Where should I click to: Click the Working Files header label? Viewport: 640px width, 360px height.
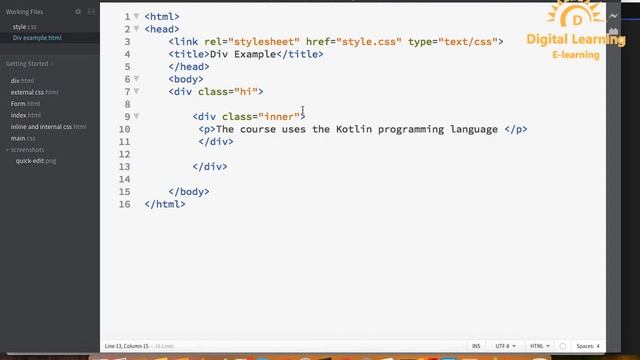(x=24, y=12)
